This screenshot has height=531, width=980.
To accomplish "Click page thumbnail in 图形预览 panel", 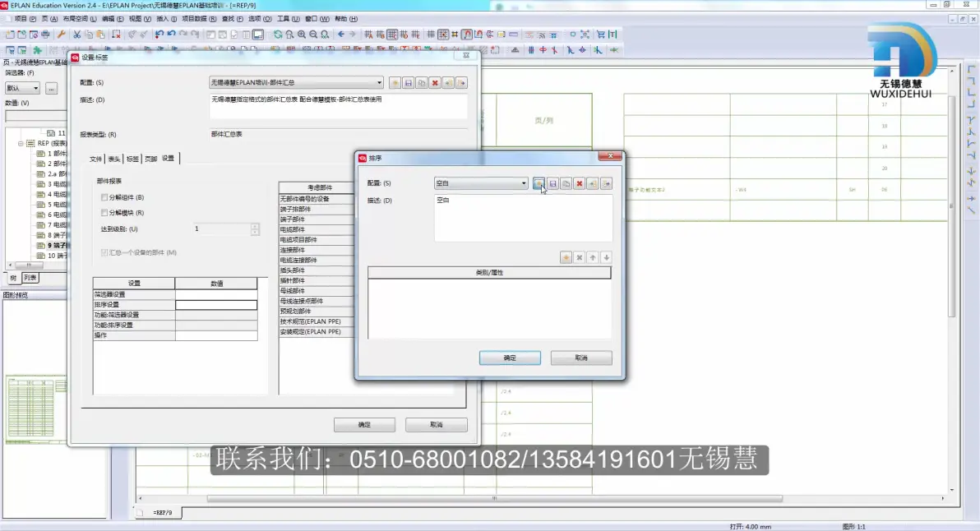I will click(x=35, y=409).
